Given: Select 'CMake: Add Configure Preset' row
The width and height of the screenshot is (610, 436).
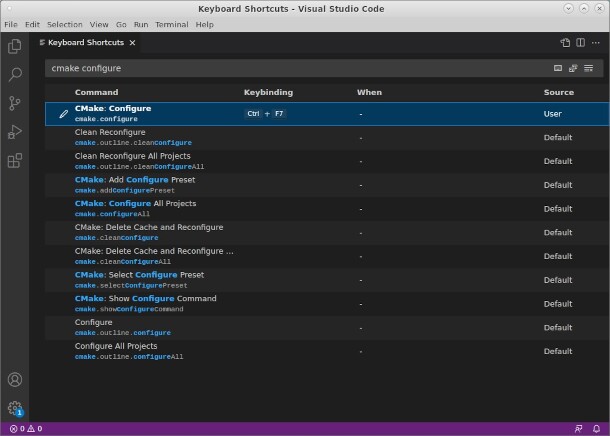Looking at the screenshot, I should coord(327,185).
